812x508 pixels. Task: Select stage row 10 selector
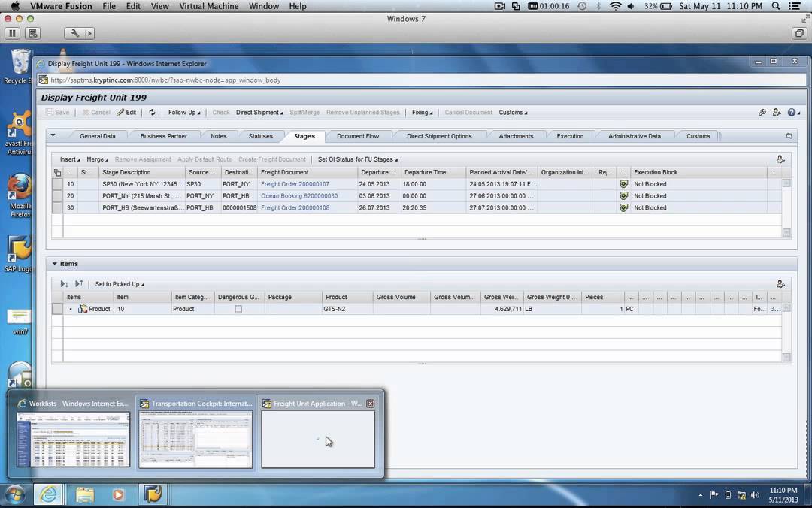[57, 184]
